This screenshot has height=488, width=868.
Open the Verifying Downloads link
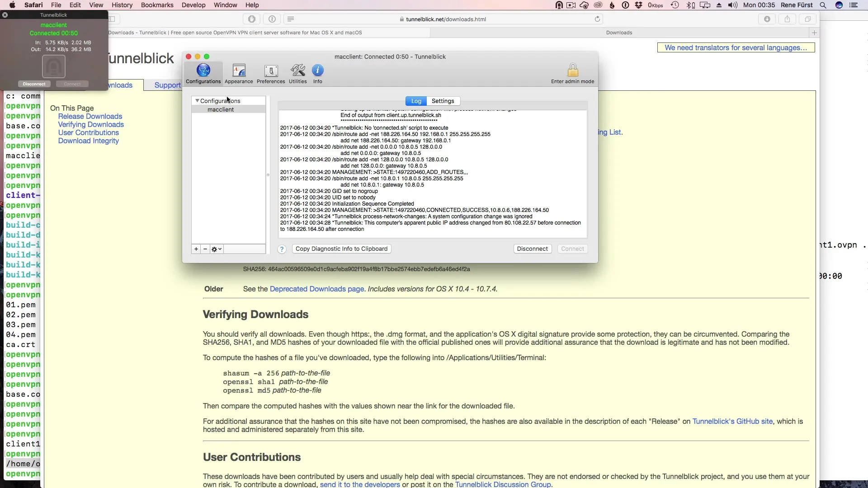(x=91, y=125)
